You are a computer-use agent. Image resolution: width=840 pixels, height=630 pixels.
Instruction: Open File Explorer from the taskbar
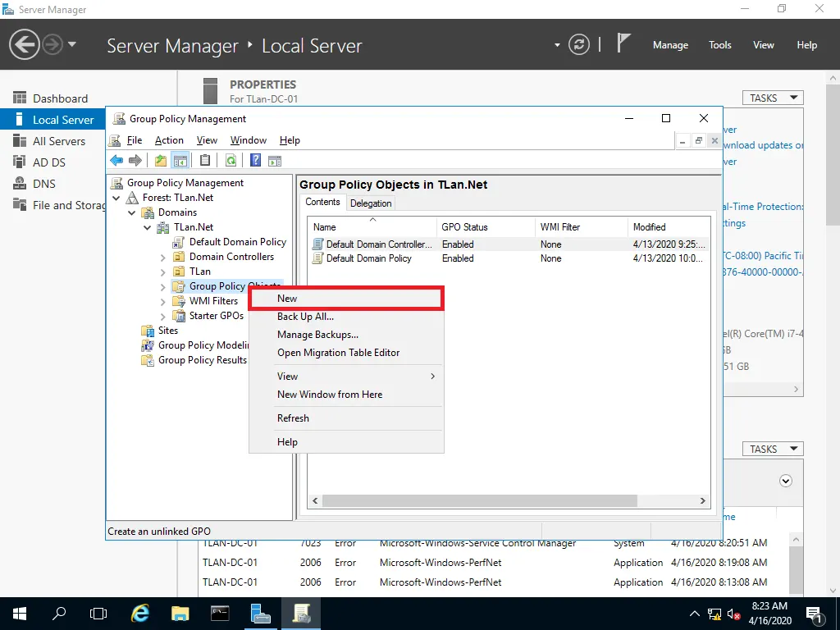180,614
